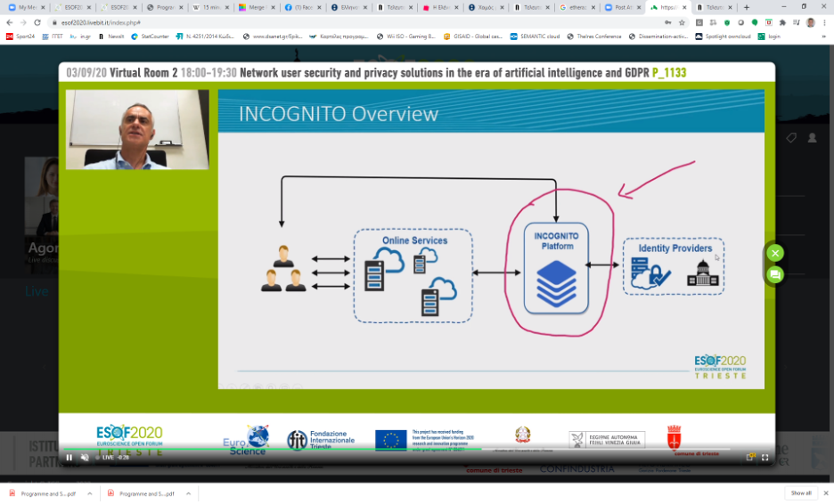Screen dimensions: 834x504
Task: Close the Program tab
Action: [x=182, y=7]
